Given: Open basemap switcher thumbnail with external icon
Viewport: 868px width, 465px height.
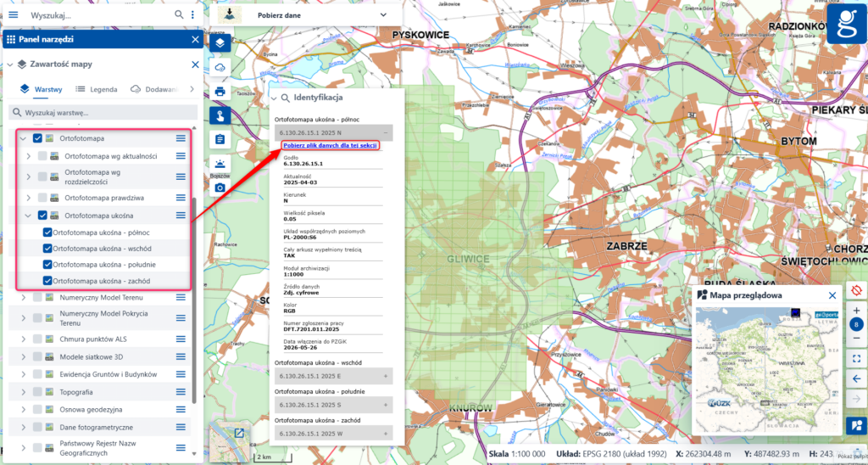Looking at the screenshot, I should [230, 440].
